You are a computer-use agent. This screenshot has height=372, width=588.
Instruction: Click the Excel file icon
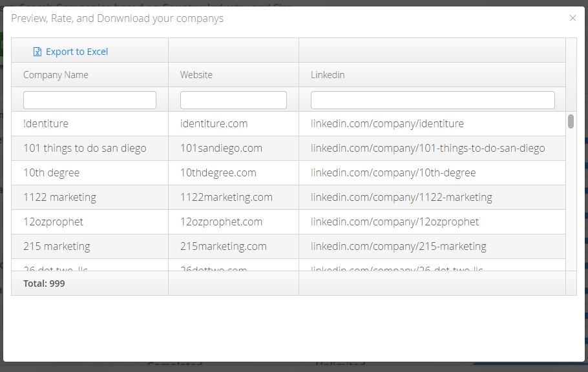tap(37, 52)
